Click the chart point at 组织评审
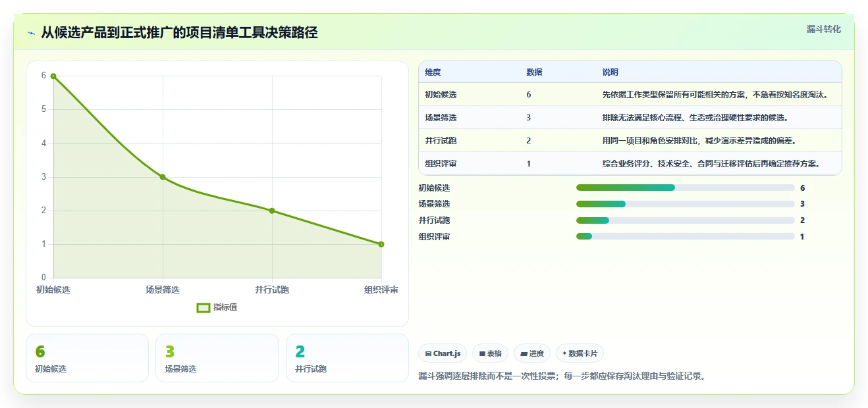The image size is (868, 408). pos(381,244)
